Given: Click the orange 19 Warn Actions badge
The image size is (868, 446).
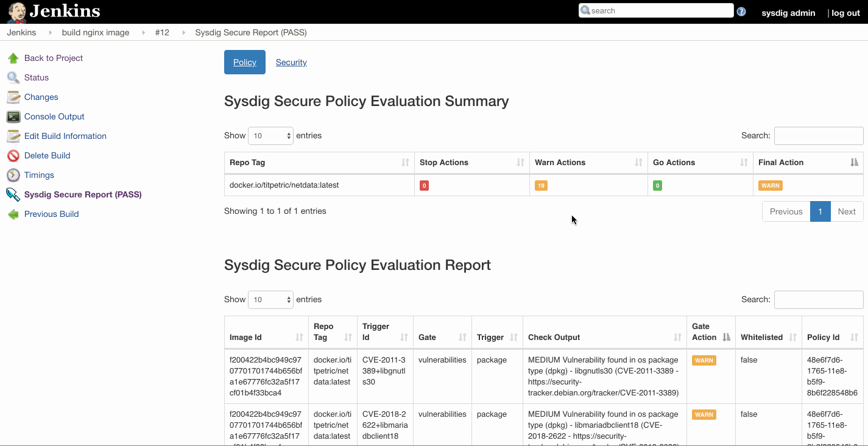Looking at the screenshot, I should point(541,186).
